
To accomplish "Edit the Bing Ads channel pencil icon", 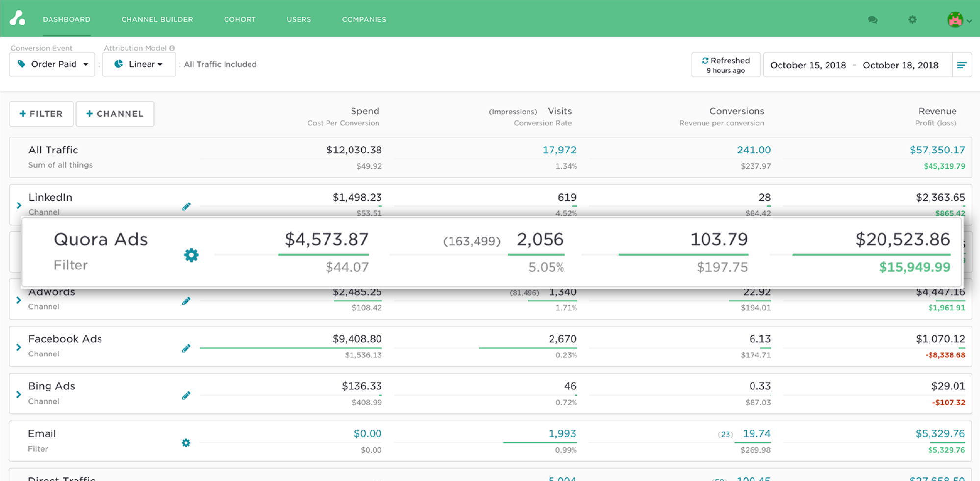I will [186, 395].
